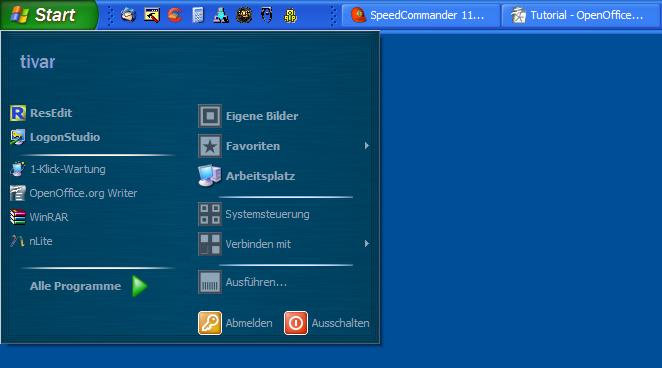Open WinRAR from the recent programs list
The width and height of the screenshot is (662, 368).
49,217
